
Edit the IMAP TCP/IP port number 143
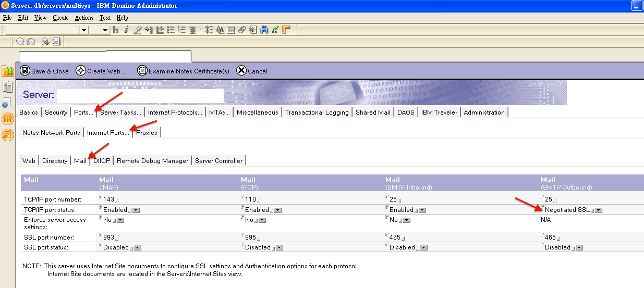109,199
